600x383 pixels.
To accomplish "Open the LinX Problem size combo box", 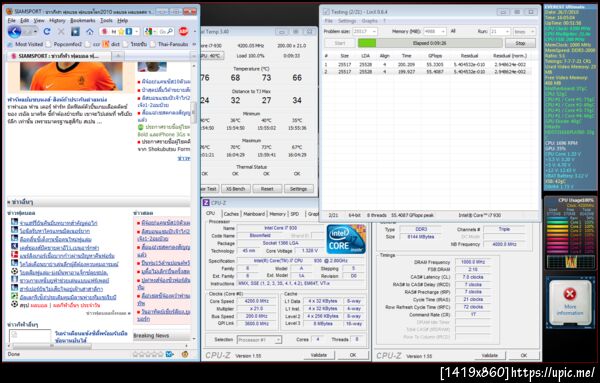I will point(365,31).
